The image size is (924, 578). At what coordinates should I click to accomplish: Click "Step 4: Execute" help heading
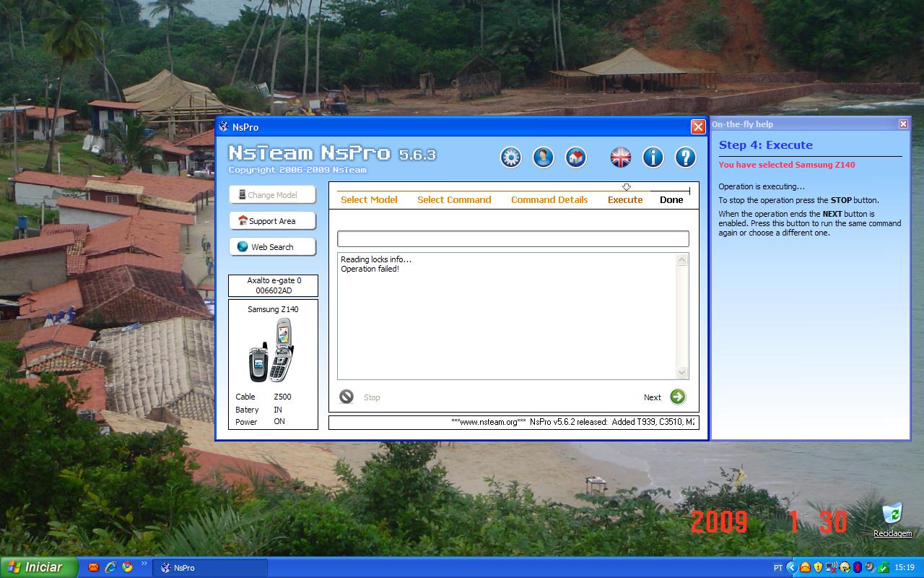tap(766, 145)
